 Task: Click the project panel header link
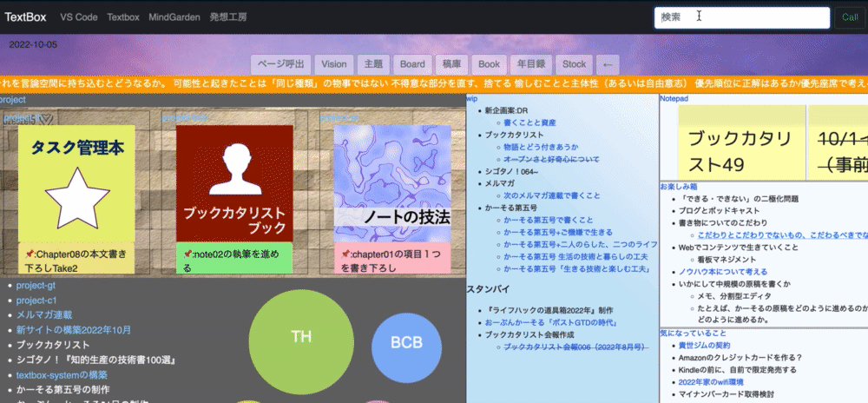coord(13,100)
